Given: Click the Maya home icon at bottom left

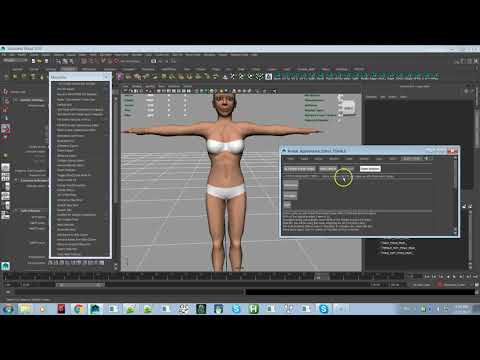Looking at the screenshot, I should tap(5, 266).
